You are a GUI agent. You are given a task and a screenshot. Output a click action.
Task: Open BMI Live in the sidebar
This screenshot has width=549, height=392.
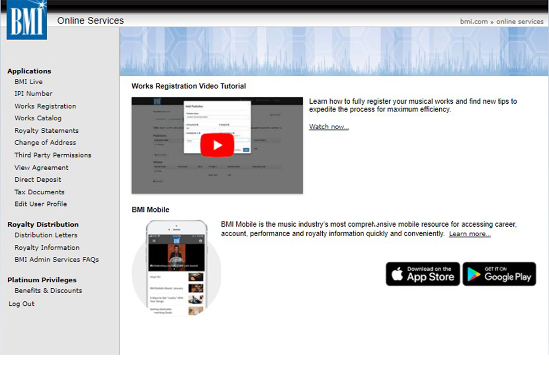point(29,82)
